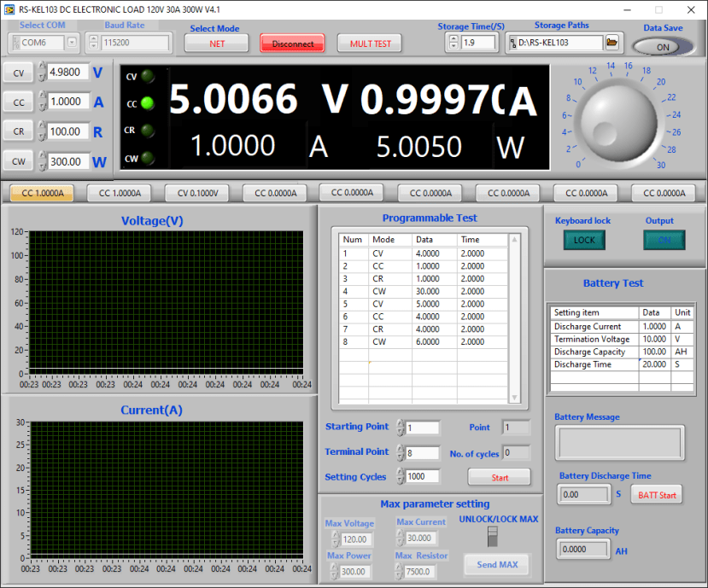Click the rotary current dial knob
708x588 pixels.
tap(618, 122)
